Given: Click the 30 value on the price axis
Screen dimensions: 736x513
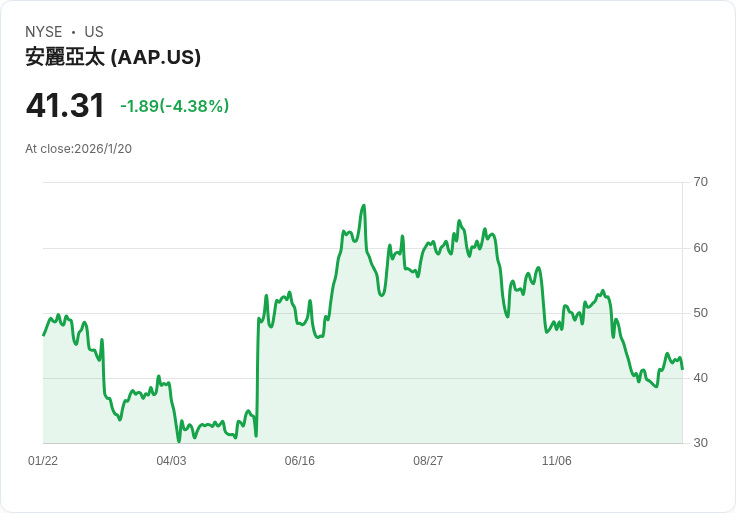Looking at the screenshot, I should click(x=701, y=443).
